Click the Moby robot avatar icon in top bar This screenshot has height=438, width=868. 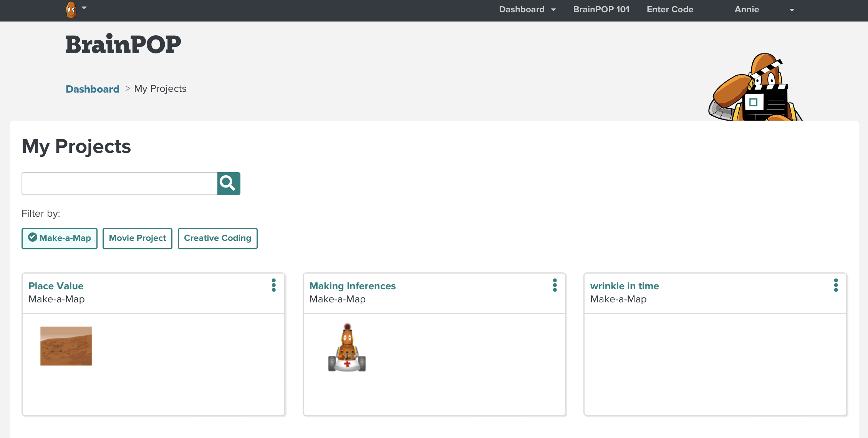tap(71, 9)
